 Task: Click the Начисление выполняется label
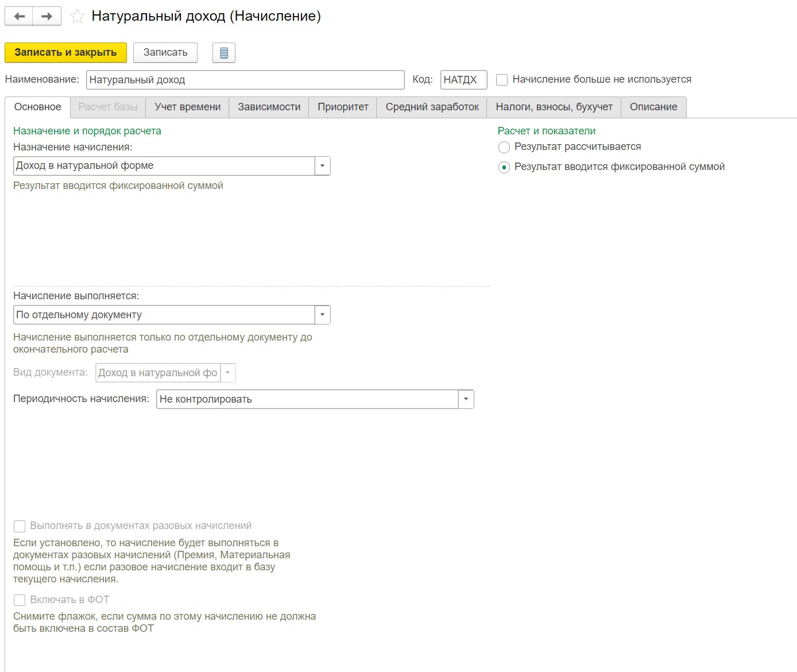tap(76, 296)
